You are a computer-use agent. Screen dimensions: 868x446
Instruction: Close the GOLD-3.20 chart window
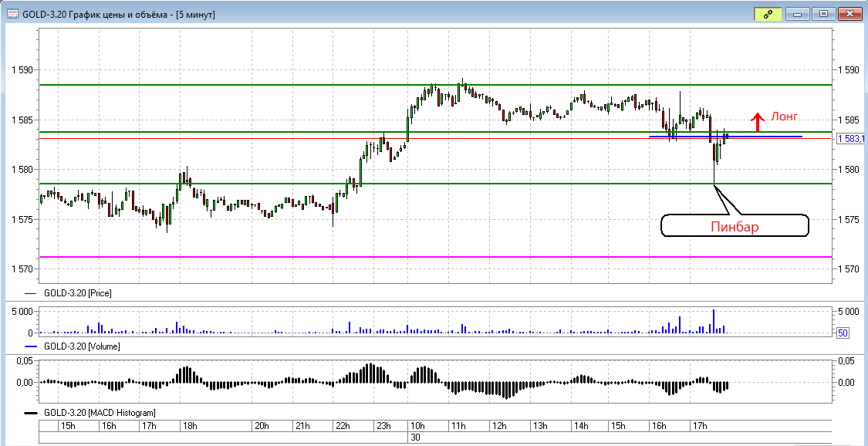click(850, 15)
